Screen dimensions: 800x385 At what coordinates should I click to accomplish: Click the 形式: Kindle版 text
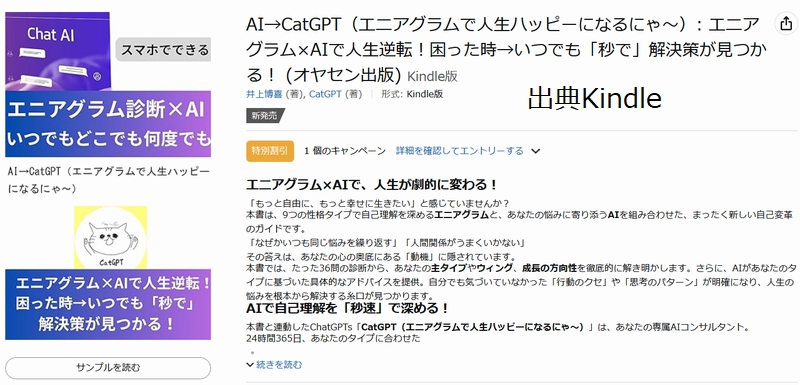coord(412,94)
